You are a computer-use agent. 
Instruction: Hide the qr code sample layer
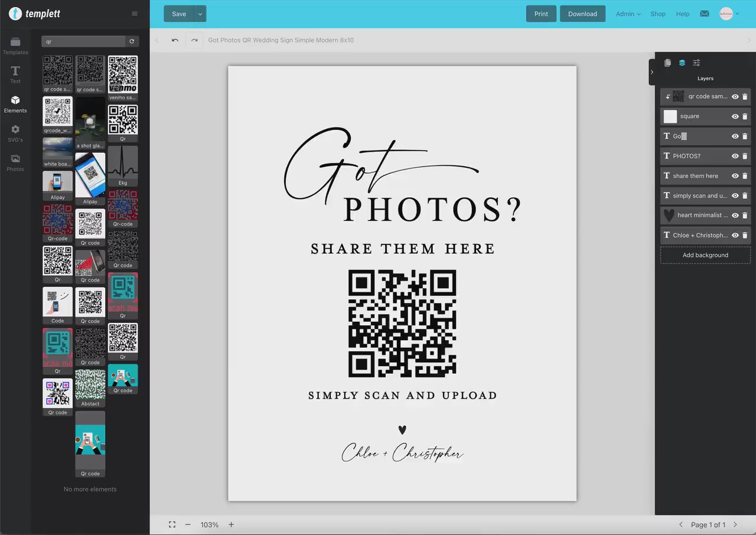pos(735,96)
